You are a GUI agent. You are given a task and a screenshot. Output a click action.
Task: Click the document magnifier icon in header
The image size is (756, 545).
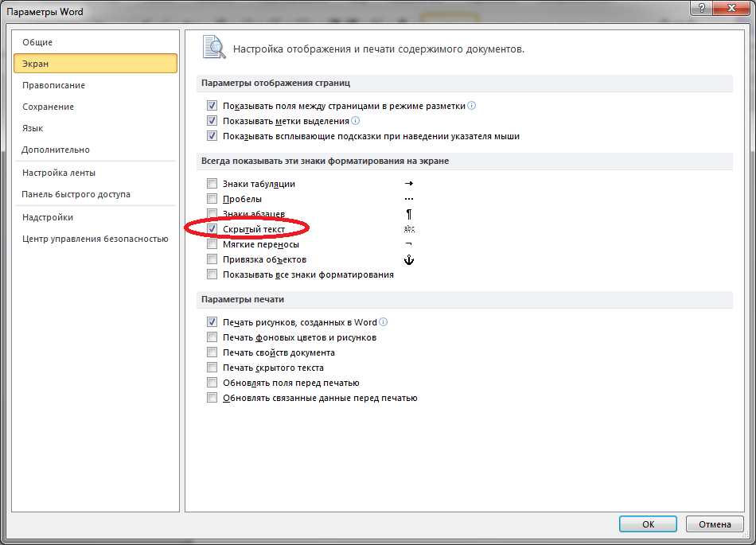[x=213, y=48]
